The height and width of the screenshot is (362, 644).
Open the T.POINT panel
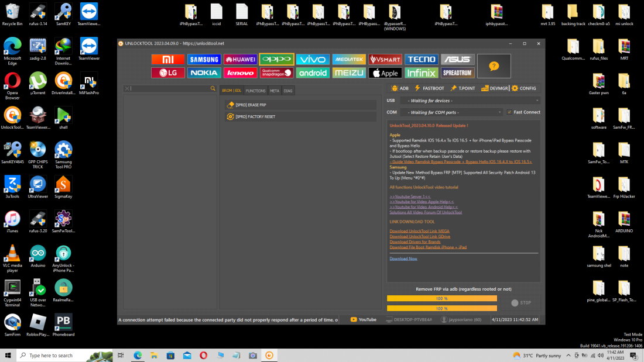click(x=463, y=88)
